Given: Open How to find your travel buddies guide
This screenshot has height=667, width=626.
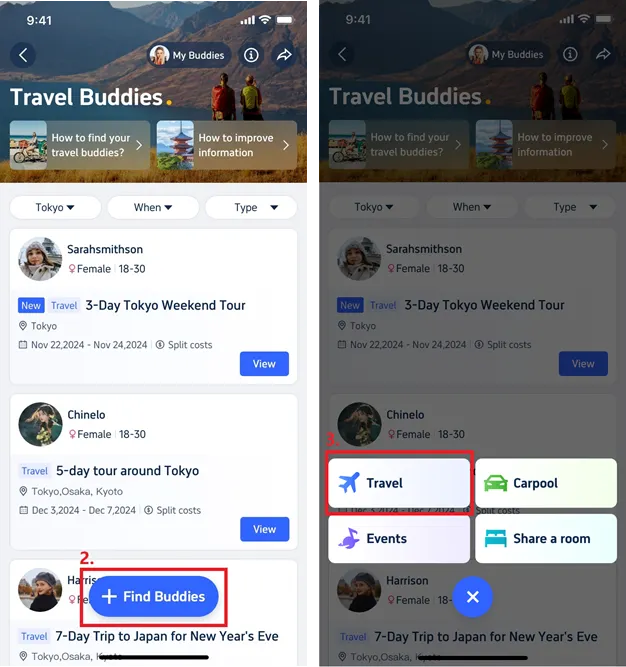Looking at the screenshot, I should click(80, 145).
